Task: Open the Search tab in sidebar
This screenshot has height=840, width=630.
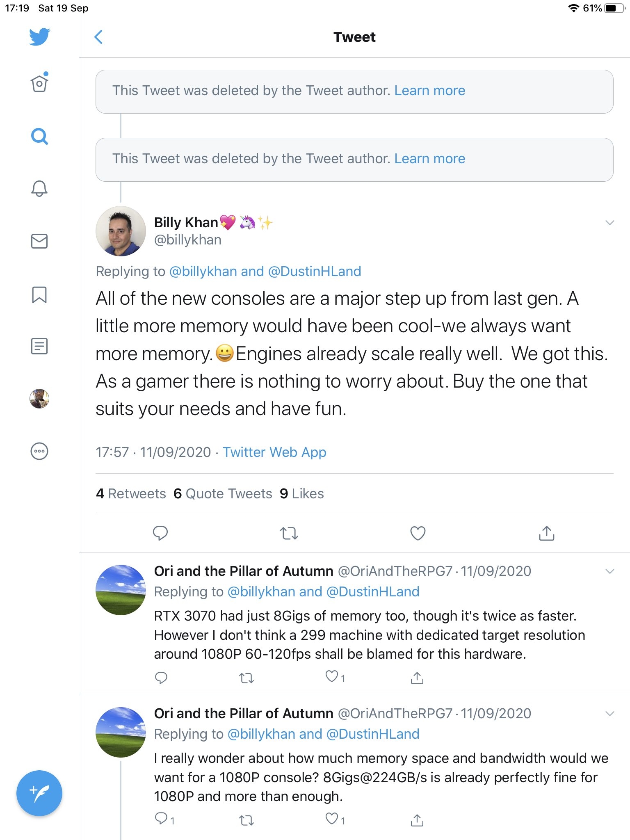Action: click(39, 136)
